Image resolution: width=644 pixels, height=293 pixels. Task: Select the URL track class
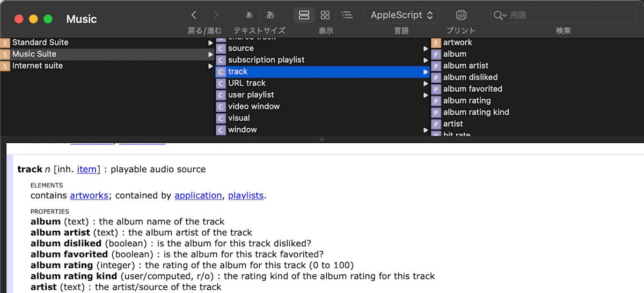coord(323,83)
